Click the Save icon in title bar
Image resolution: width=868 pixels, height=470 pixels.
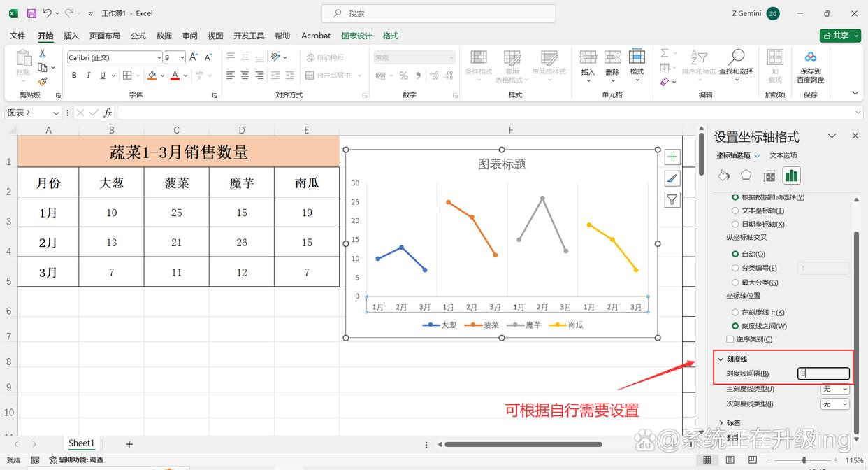(31, 13)
